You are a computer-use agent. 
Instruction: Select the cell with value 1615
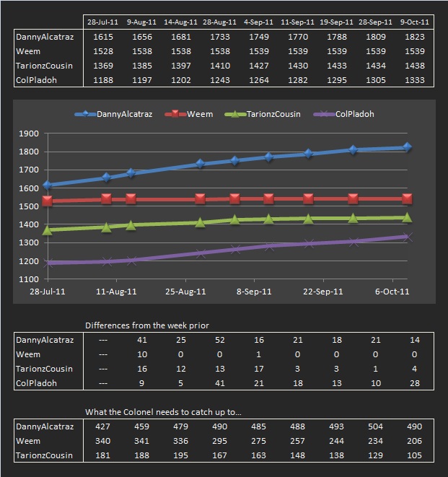(x=103, y=37)
